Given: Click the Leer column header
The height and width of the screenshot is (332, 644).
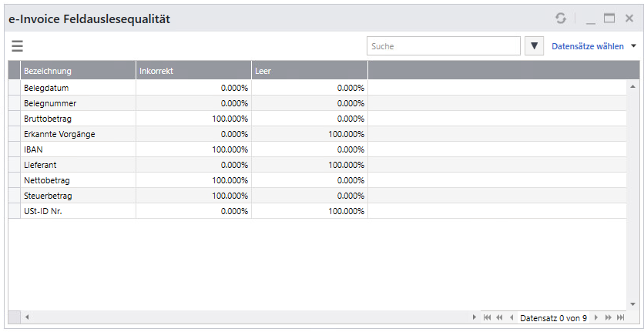Looking at the screenshot, I should [309, 71].
